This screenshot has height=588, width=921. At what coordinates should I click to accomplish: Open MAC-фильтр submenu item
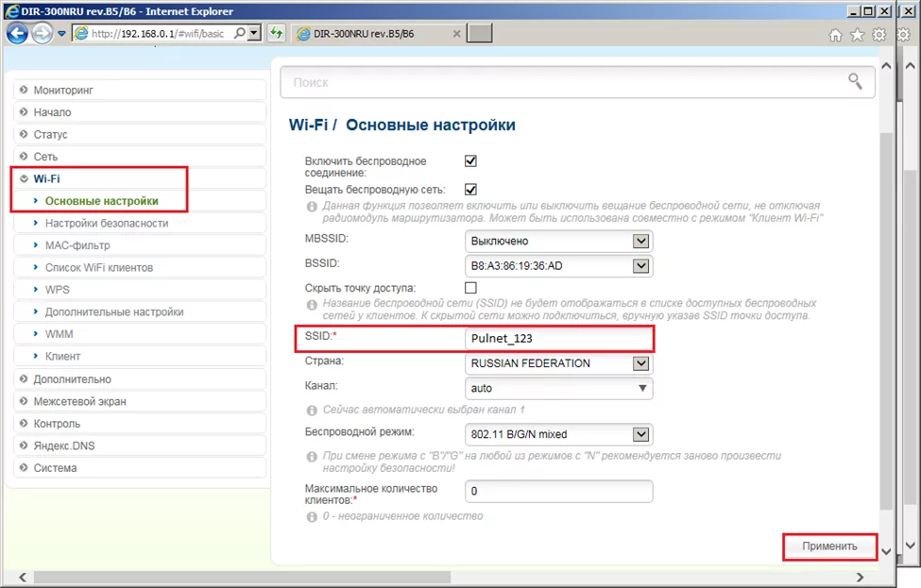tap(140, 245)
